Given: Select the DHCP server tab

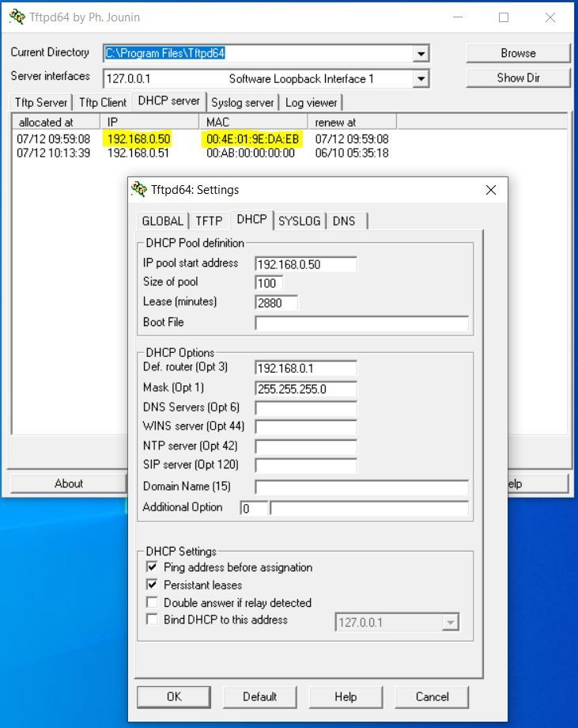Looking at the screenshot, I should pos(169,100).
